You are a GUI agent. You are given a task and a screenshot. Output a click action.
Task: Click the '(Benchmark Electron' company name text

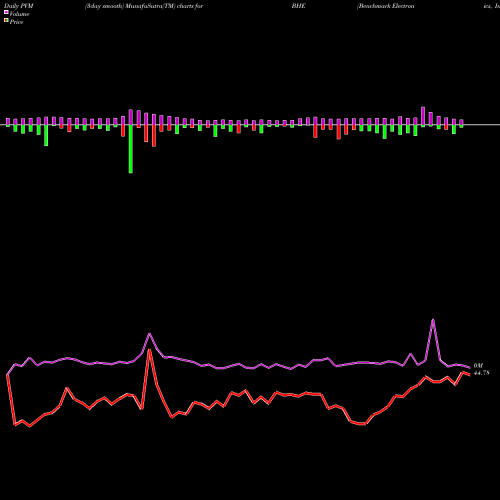tap(386, 6)
